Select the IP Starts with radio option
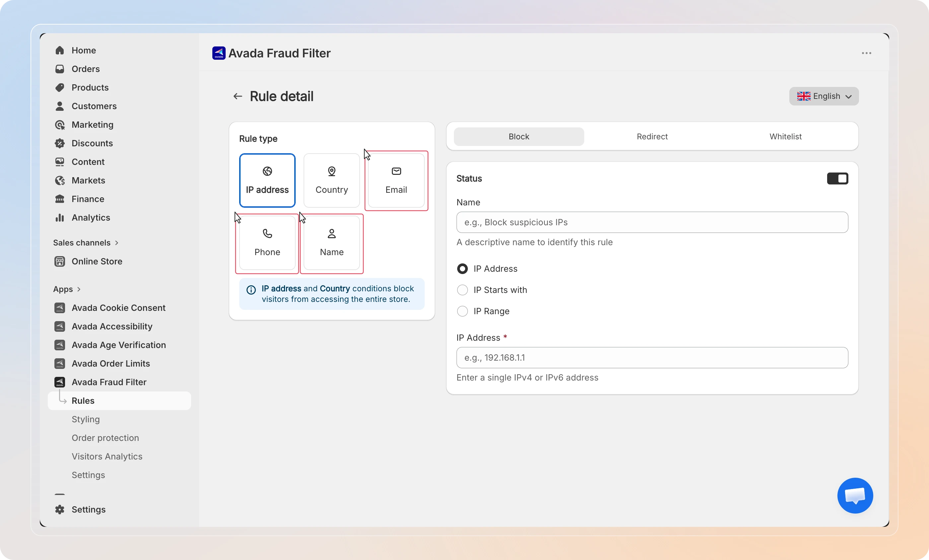929x560 pixels. [x=462, y=290]
